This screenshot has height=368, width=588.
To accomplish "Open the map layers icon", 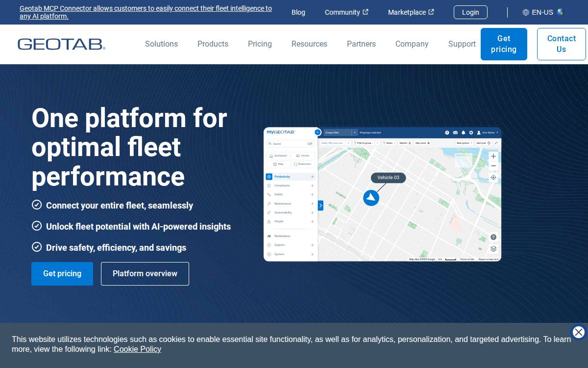I will [493, 249].
